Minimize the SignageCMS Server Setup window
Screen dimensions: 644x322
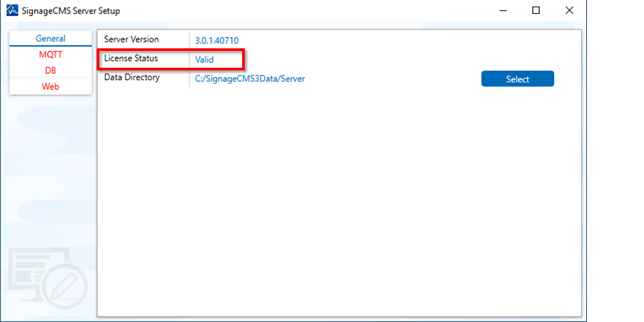coord(502,11)
